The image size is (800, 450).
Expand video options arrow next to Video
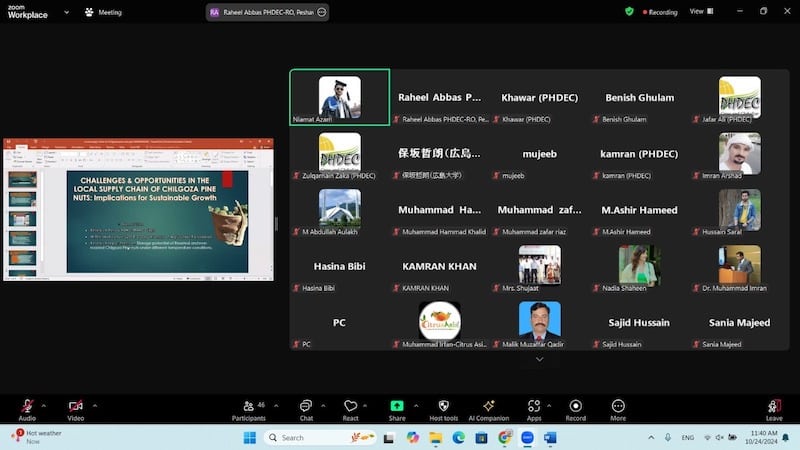point(95,405)
